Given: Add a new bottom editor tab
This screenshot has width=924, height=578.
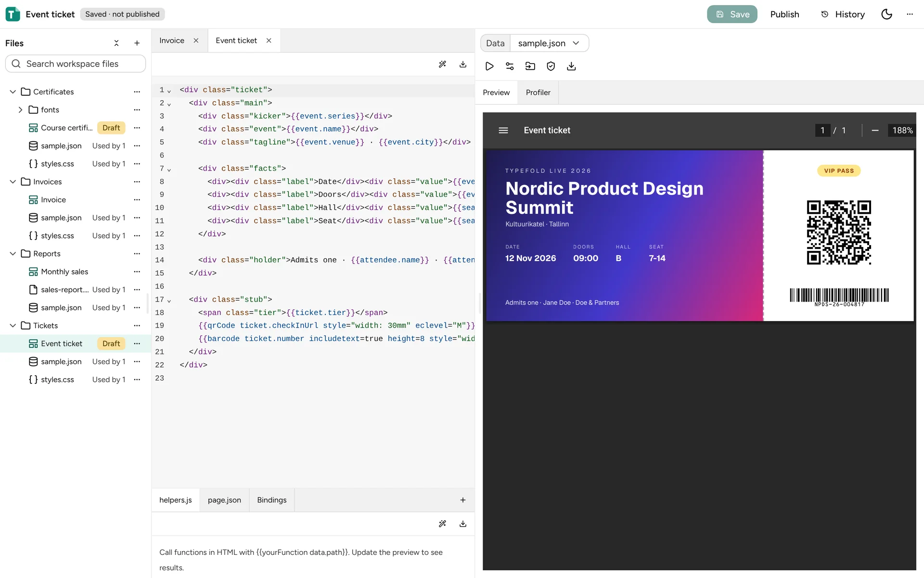Looking at the screenshot, I should pyautogui.click(x=463, y=500).
